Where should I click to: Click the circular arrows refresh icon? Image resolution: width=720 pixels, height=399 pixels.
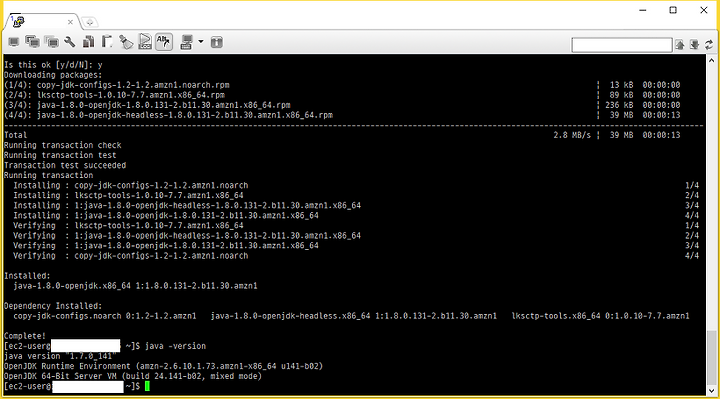(709, 45)
